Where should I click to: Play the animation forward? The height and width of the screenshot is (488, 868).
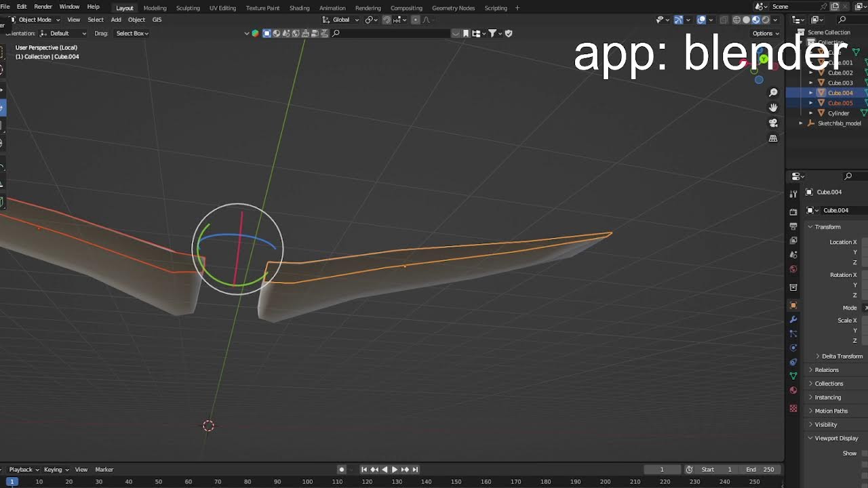point(395,470)
